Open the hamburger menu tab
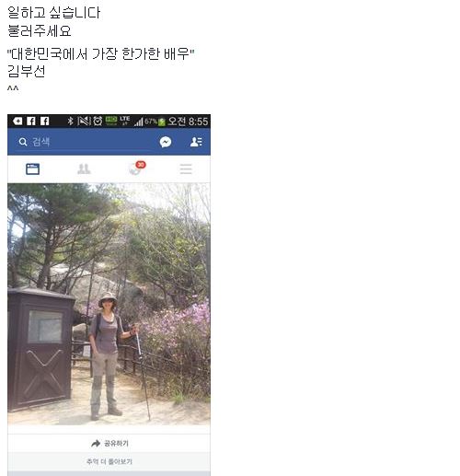 186,169
